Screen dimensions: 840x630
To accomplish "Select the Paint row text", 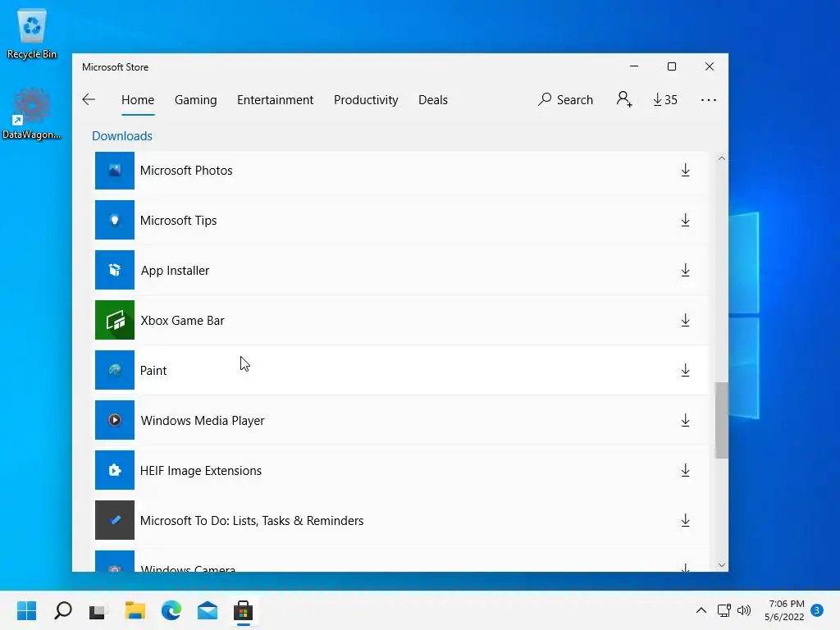I will coord(153,371).
